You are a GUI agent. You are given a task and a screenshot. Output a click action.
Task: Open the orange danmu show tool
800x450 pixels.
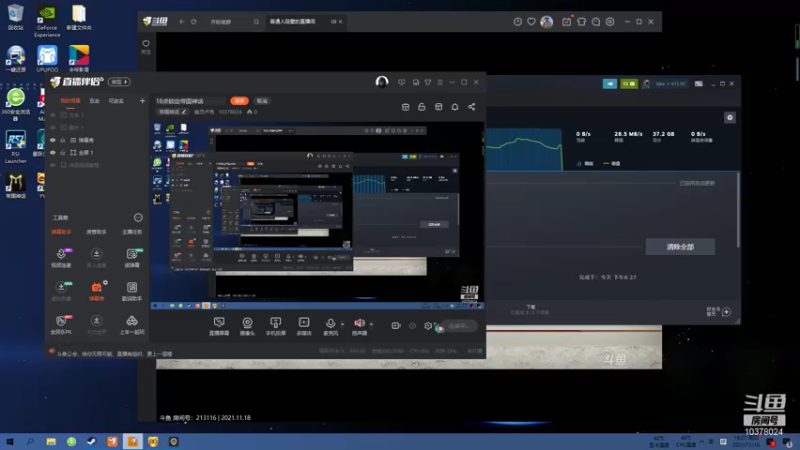(96, 291)
